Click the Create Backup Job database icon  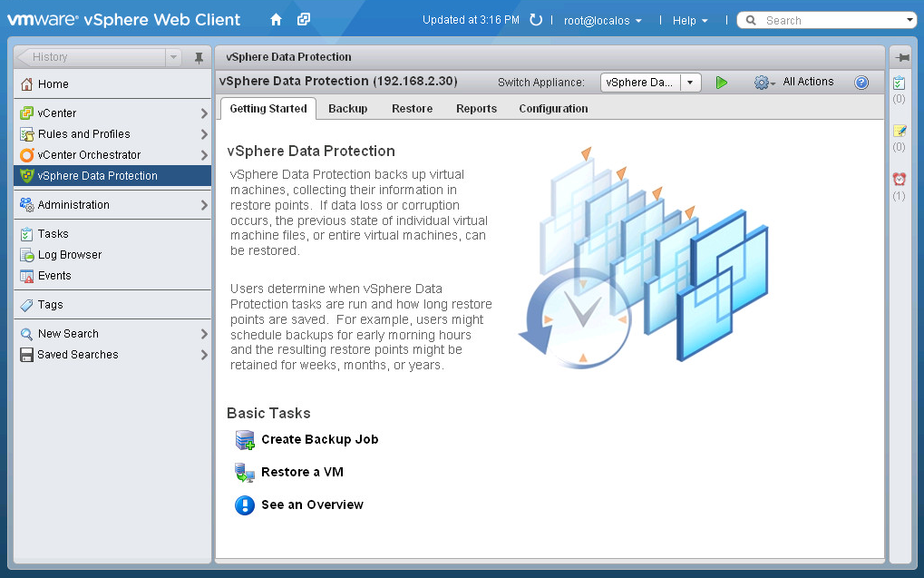245,440
